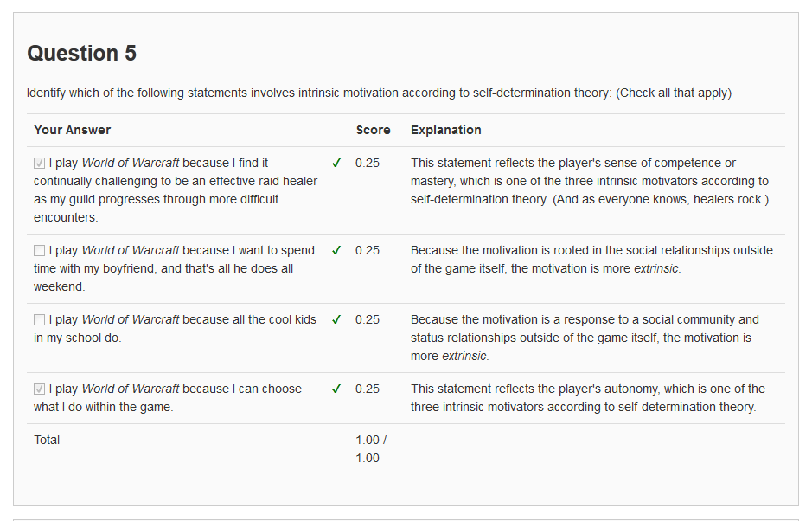Image resolution: width=812 pixels, height=521 pixels.
Task: Check the boyfriend answer checkbox
Action: coord(40,250)
